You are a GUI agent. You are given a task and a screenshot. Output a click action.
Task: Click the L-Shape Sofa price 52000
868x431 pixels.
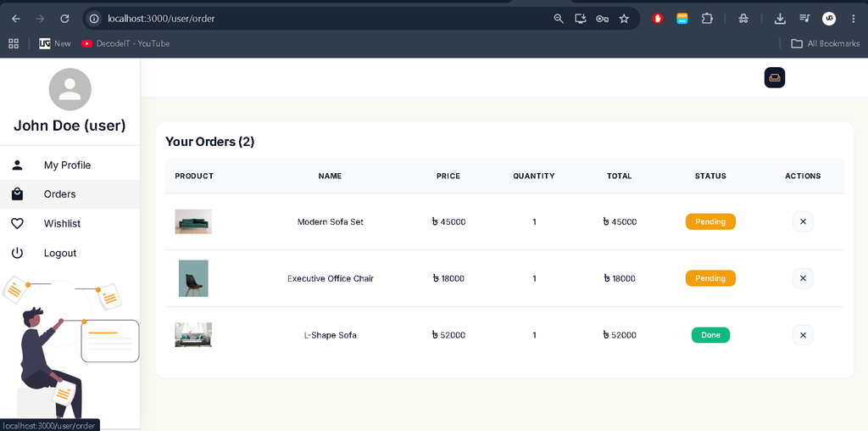click(448, 335)
